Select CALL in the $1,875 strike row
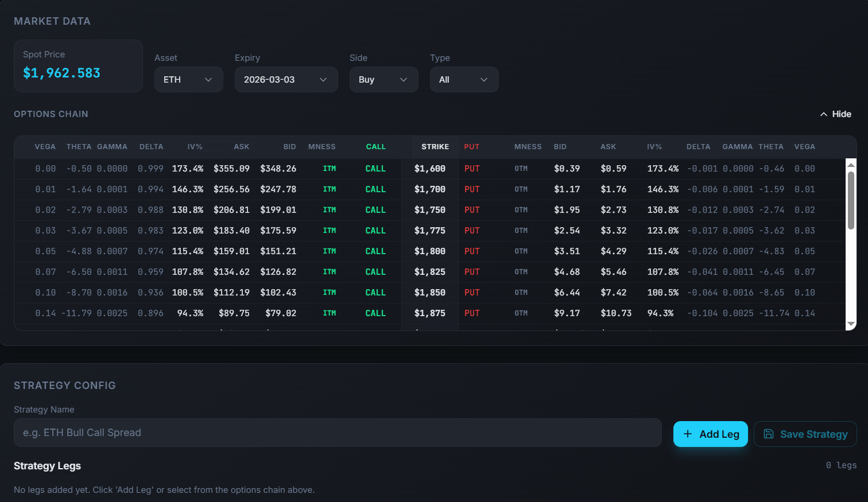 (375, 313)
